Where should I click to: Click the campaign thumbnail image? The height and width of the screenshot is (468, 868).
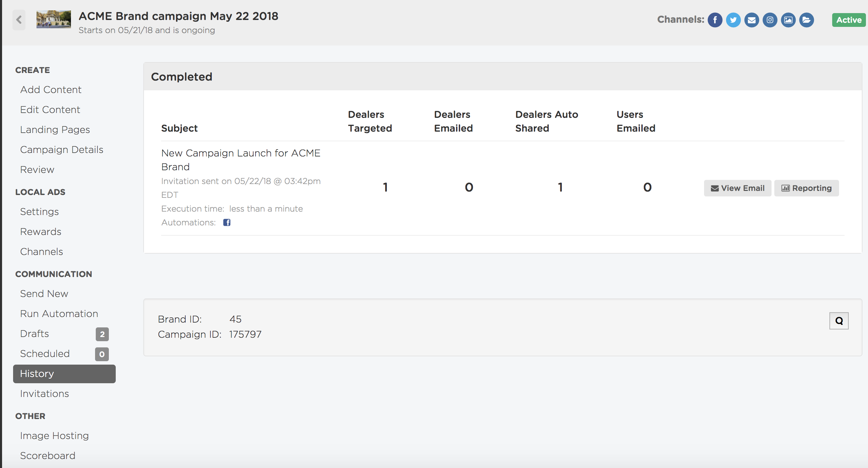pyautogui.click(x=54, y=19)
